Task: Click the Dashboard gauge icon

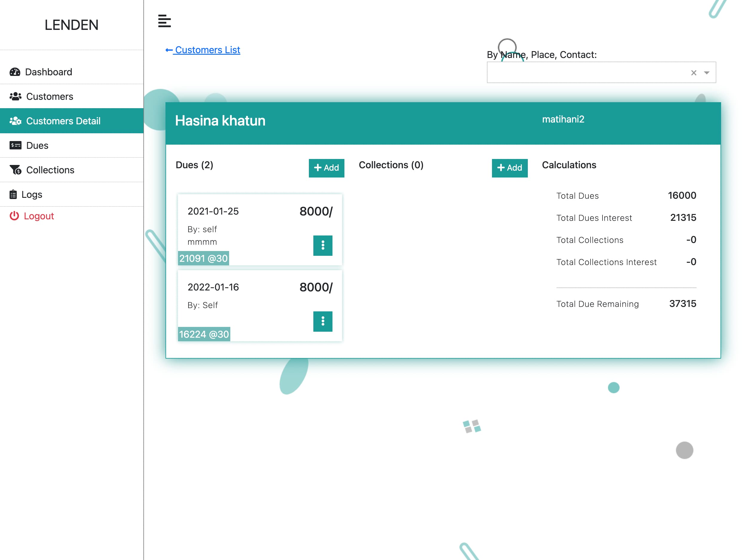Action: pyautogui.click(x=15, y=72)
